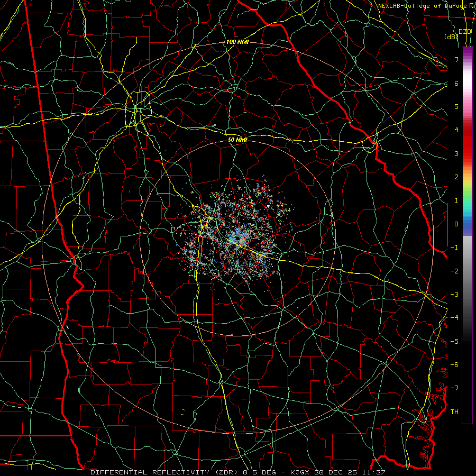
Task: Click the "100 NMI" range ring label
Action: click(x=237, y=42)
